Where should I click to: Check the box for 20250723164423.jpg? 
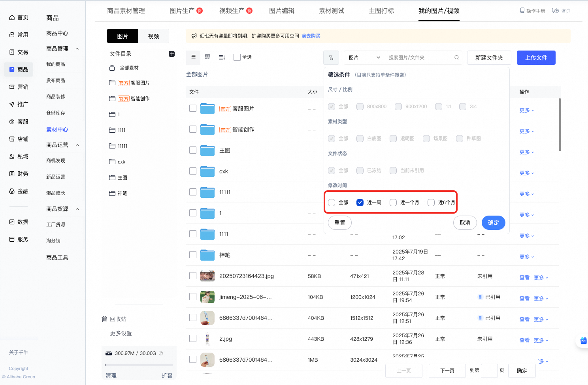click(193, 276)
